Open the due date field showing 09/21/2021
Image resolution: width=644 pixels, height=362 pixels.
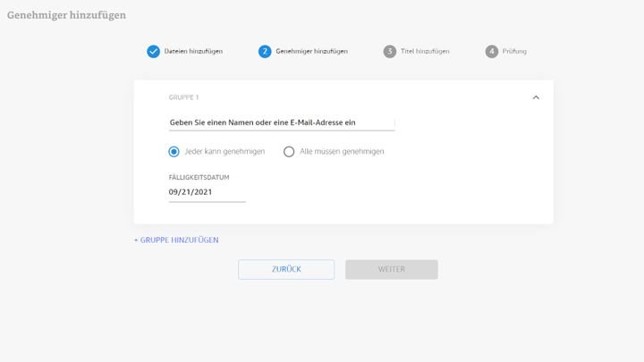pos(207,192)
